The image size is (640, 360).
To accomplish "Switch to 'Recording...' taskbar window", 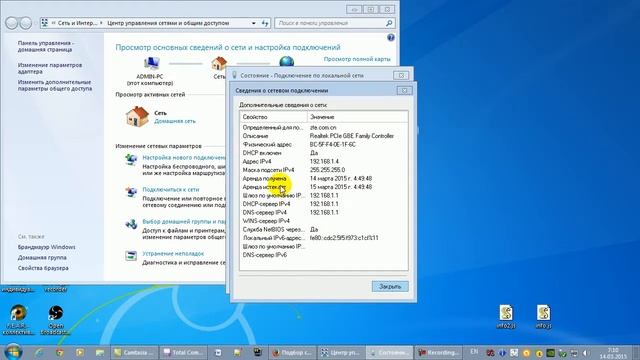I will point(439,352).
